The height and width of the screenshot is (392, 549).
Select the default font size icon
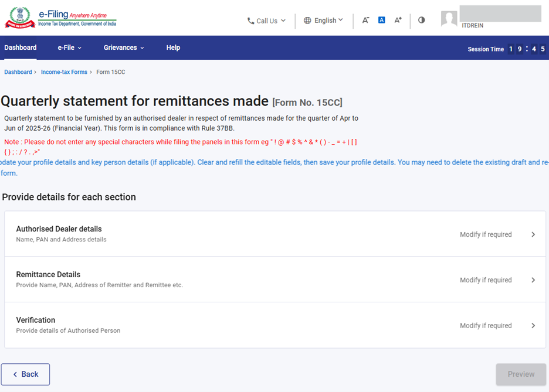point(381,20)
